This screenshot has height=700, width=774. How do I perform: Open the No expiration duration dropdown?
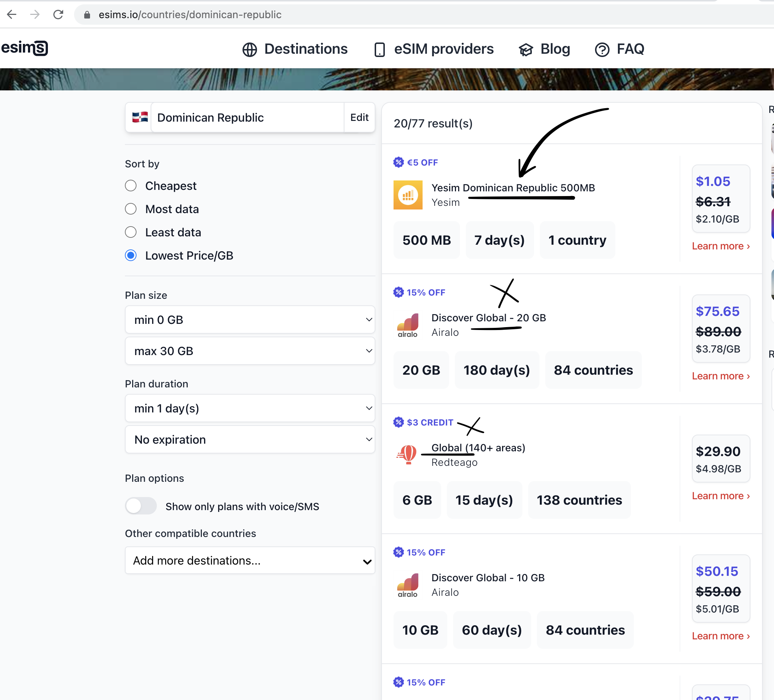[250, 439]
